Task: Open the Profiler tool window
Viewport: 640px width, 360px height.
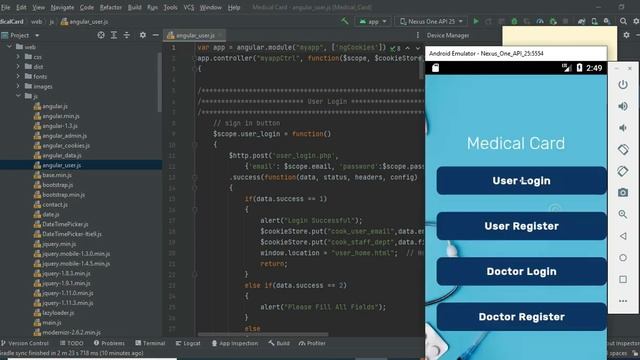Action: [312, 343]
